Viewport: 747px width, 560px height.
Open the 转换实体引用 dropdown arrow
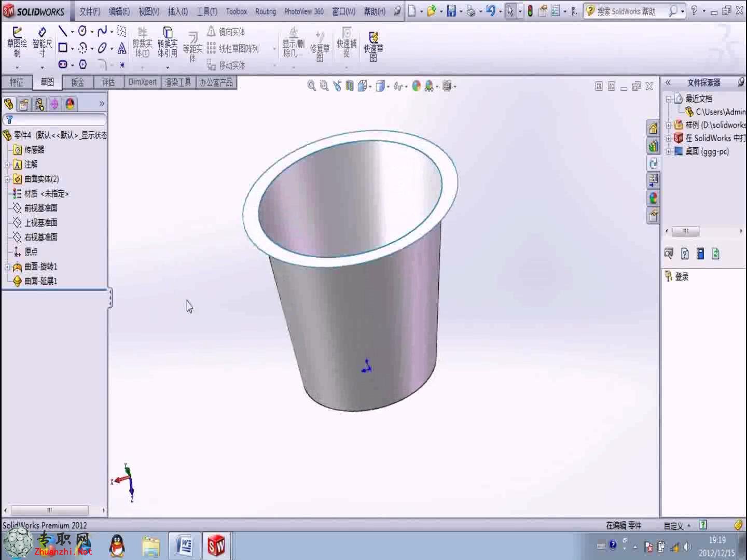pos(168,67)
